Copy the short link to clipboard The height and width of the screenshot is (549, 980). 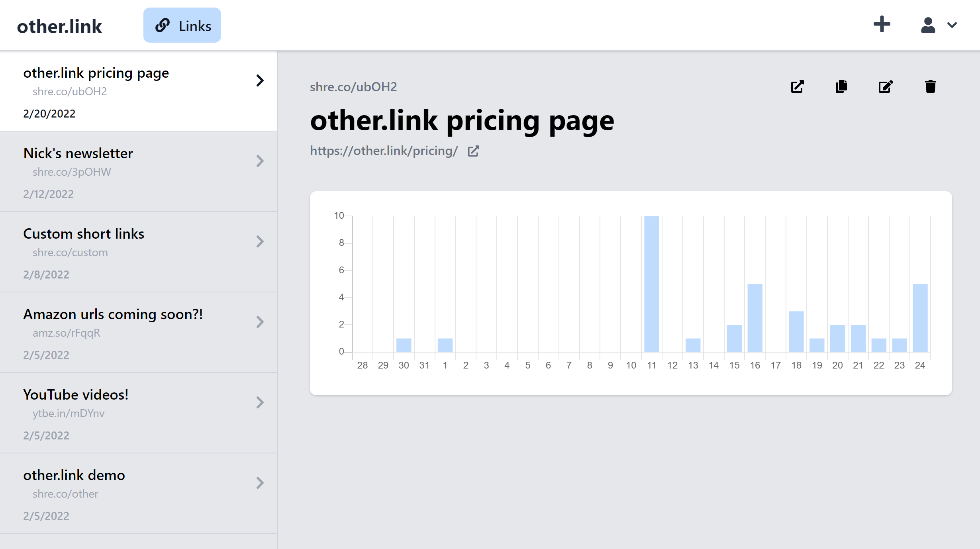[x=841, y=86]
